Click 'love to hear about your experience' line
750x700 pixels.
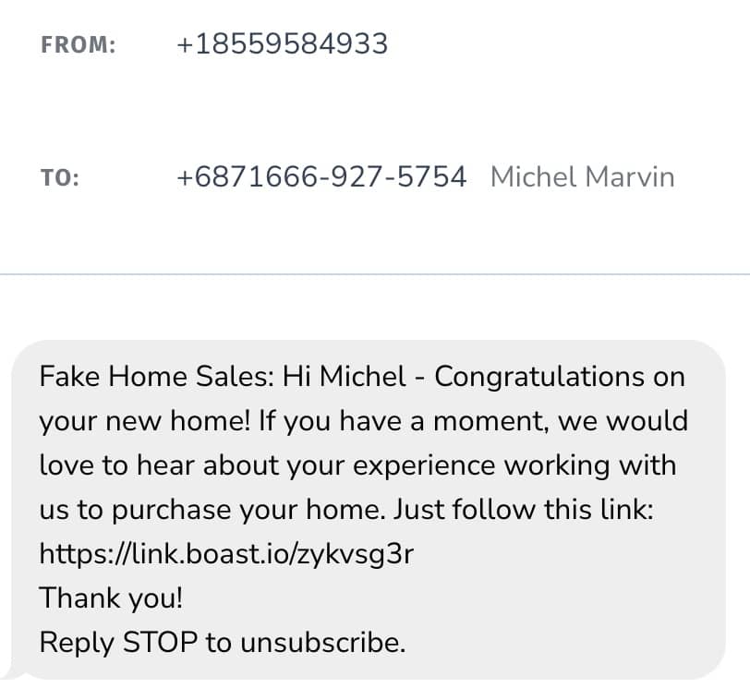click(x=277, y=465)
